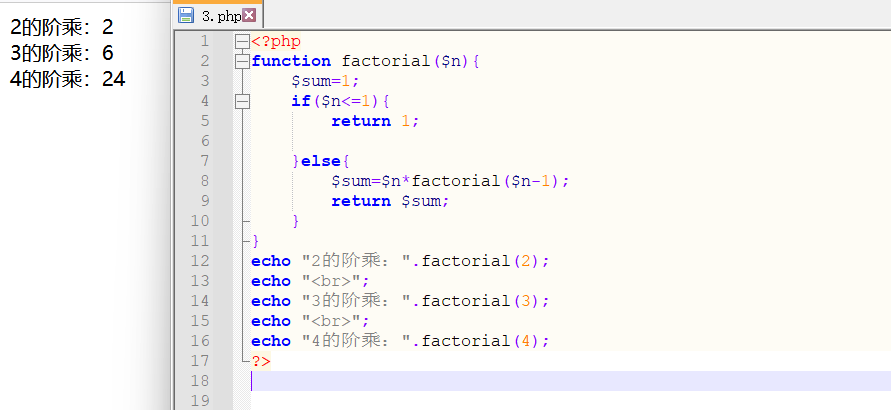The height and width of the screenshot is (410, 891).
Task: Click '.factorial(2);' call on line 12
Action: 481,261
